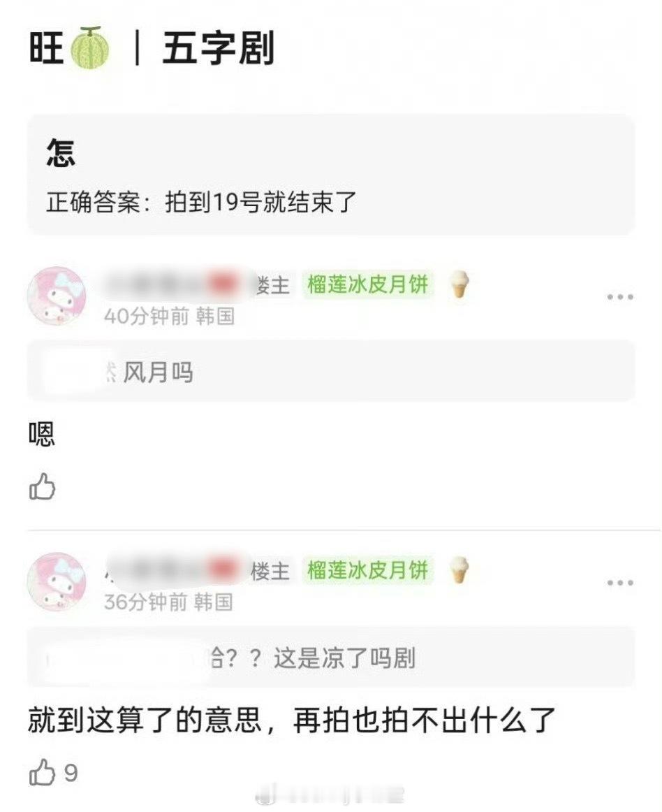Tap the second commenter's My Melody avatar
Screen dimensions: 662x812
pyautogui.click(x=57, y=581)
